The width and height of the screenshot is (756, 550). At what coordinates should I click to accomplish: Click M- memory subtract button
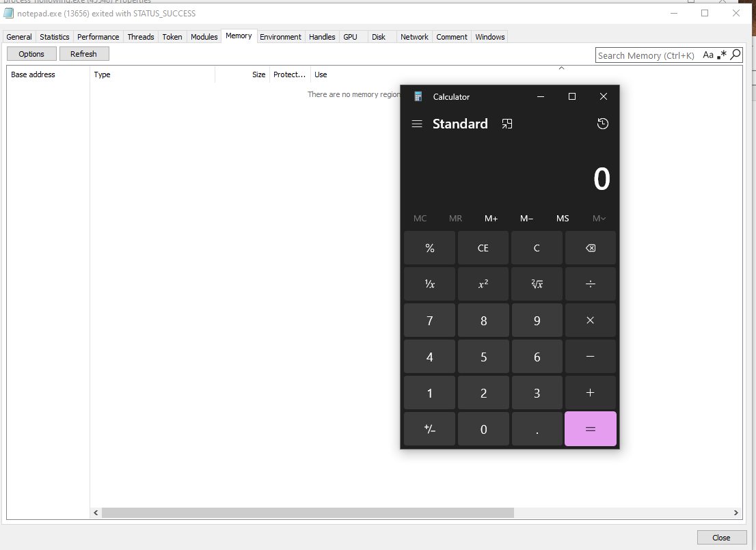(526, 219)
